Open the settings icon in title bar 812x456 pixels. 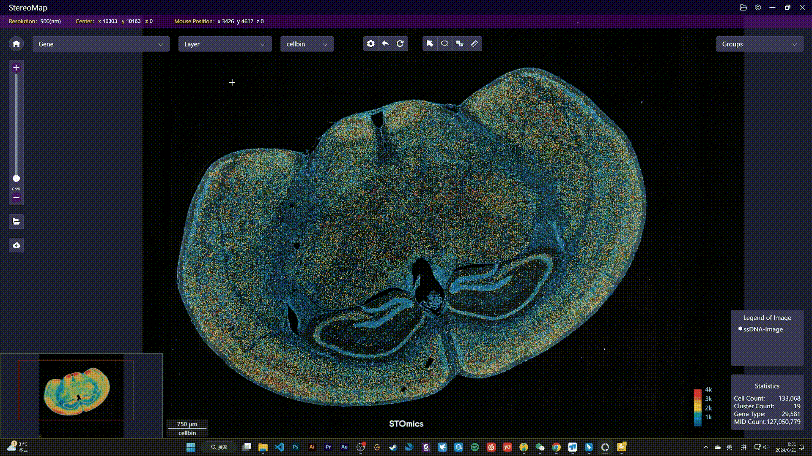758,8
